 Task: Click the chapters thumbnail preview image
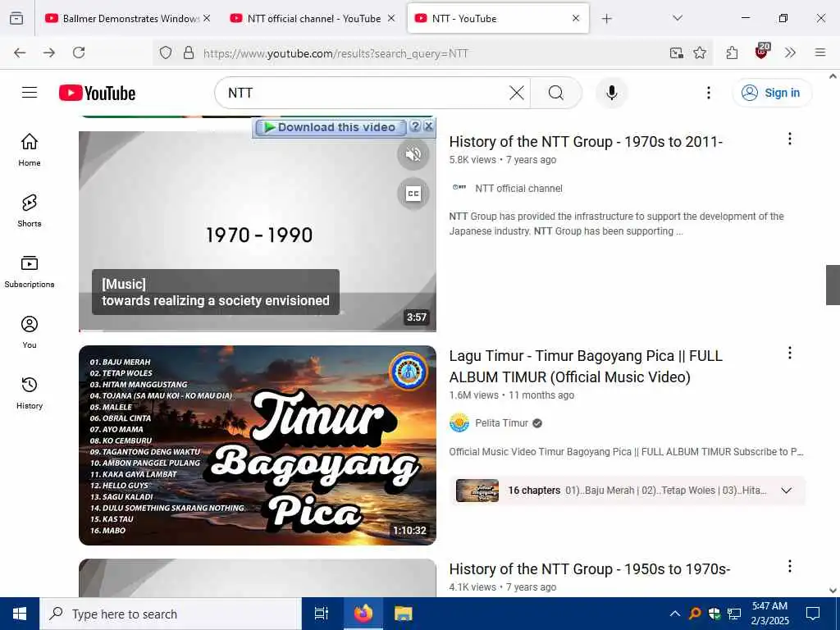[x=477, y=491]
